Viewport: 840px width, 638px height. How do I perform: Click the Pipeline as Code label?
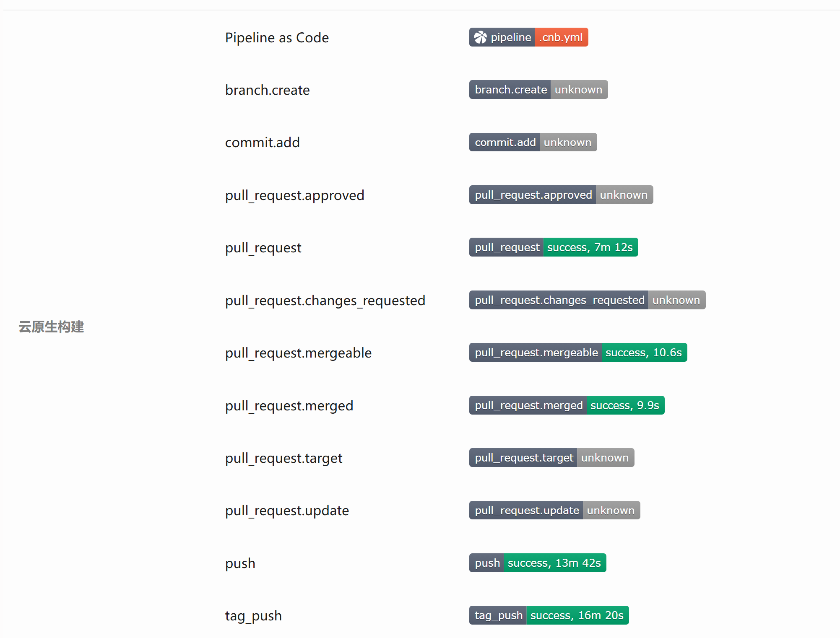pos(277,38)
